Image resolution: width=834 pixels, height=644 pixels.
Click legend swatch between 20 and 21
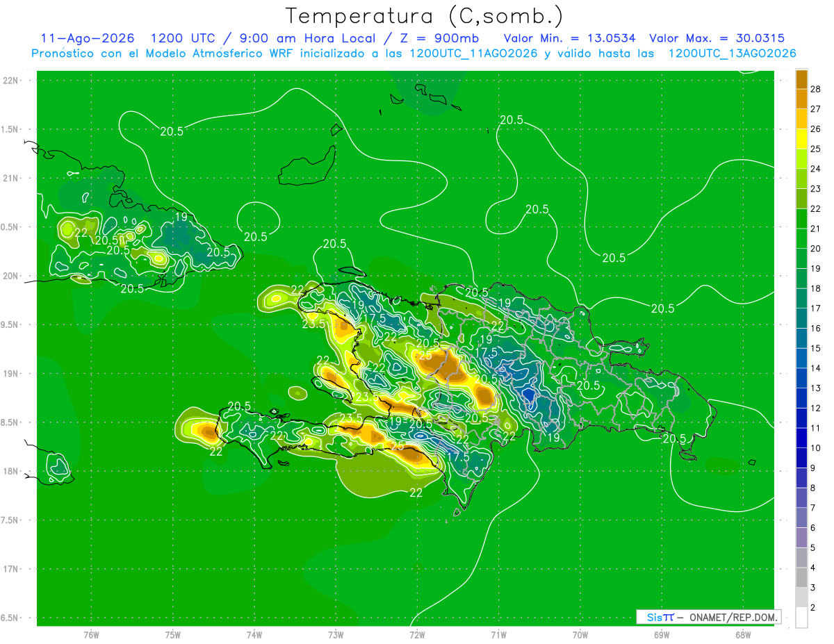tap(801, 238)
